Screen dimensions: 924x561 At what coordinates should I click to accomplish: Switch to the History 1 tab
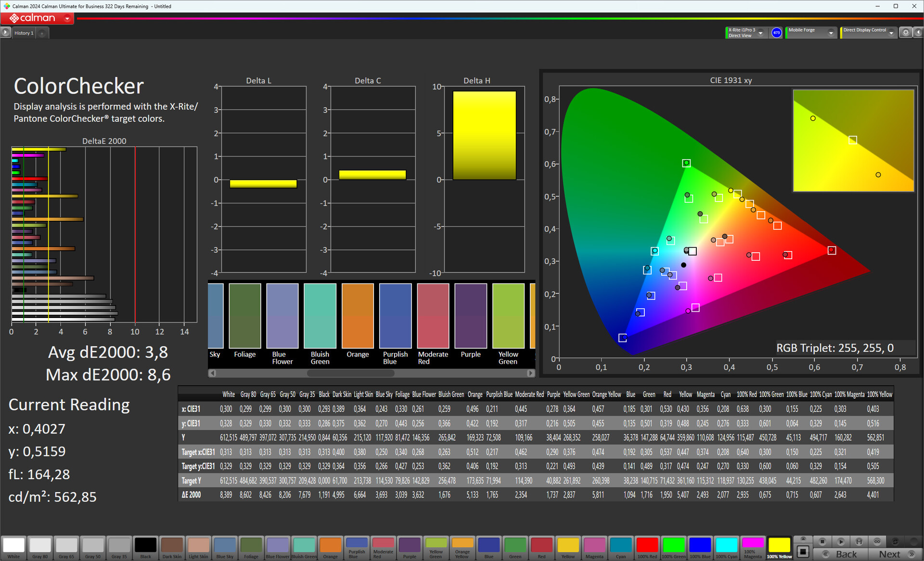24,33
